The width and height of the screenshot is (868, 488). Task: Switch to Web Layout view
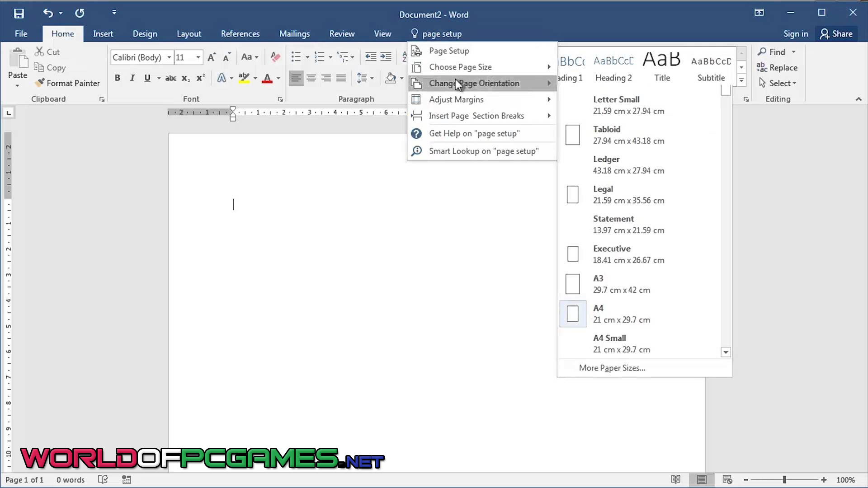tap(727, 479)
